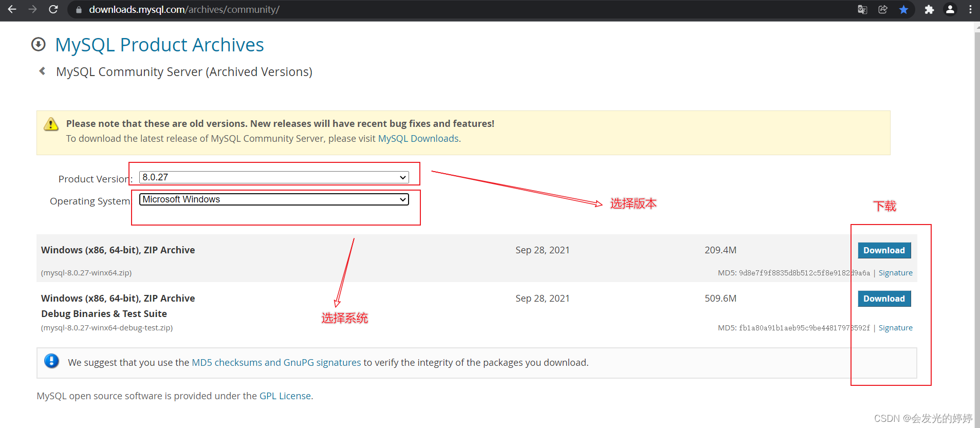This screenshot has width=980, height=428.
Task: Select text mysql-8.0.27-winx64-debug-test.zip filename
Action: pyautogui.click(x=107, y=328)
